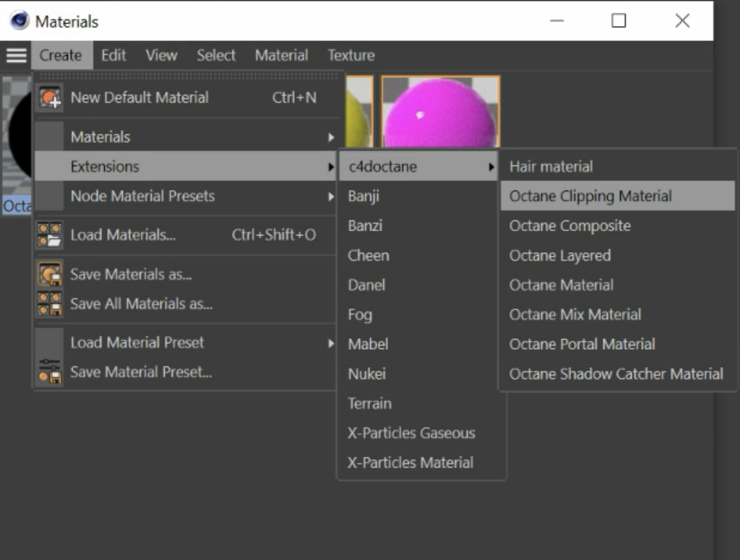
Task: Click the Save All Materials as icon
Action: pos(50,304)
